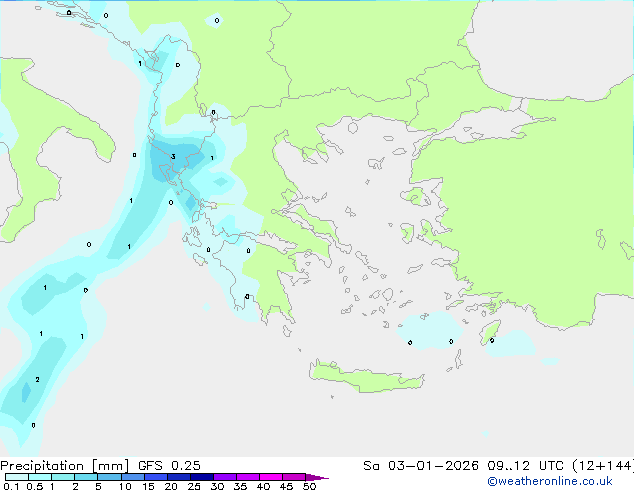Click the legend swatch between 0.5 and 1

pyautogui.click(x=40, y=477)
